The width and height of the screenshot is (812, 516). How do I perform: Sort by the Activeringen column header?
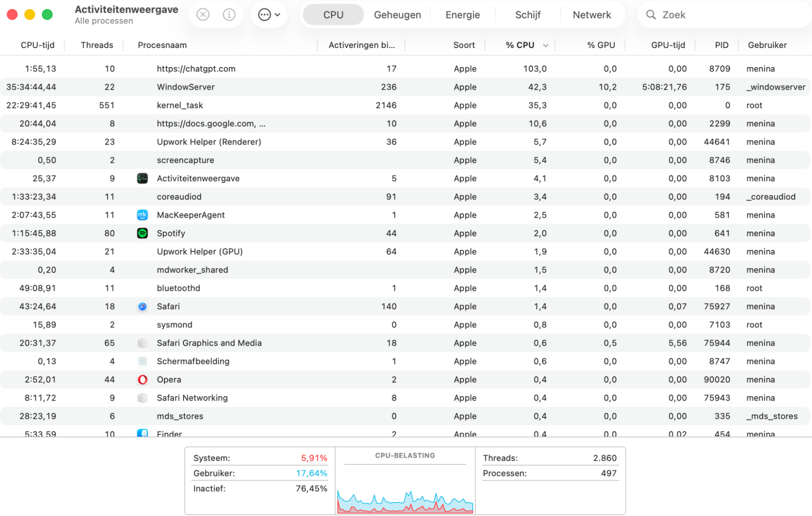click(362, 45)
